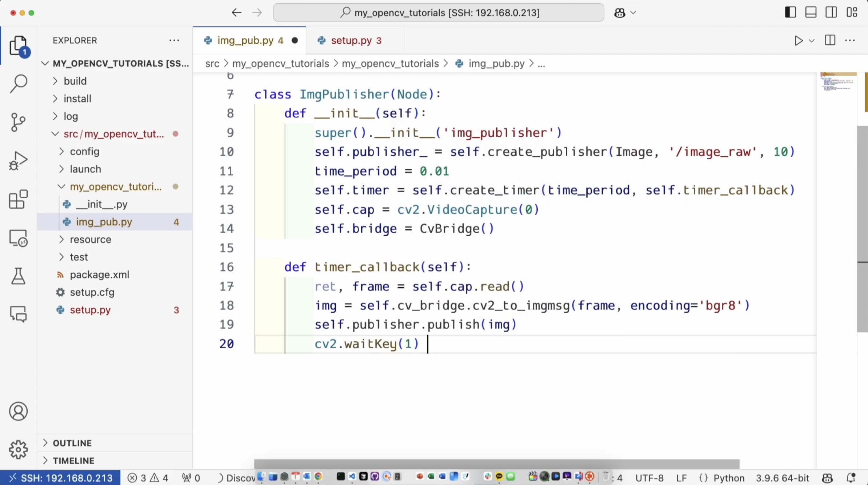
Task: Toggle the bottom Panel visibility
Action: coord(811,13)
